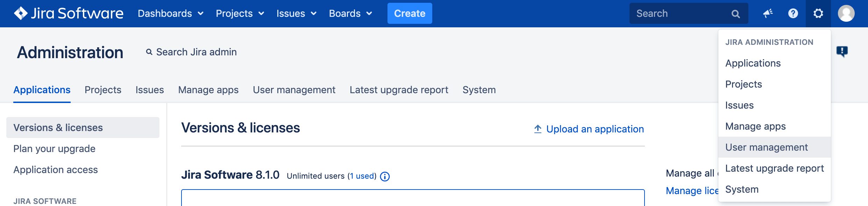The width and height of the screenshot is (868, 206).
Task: Open the Administration settings gear
Action: pos(818,13)
